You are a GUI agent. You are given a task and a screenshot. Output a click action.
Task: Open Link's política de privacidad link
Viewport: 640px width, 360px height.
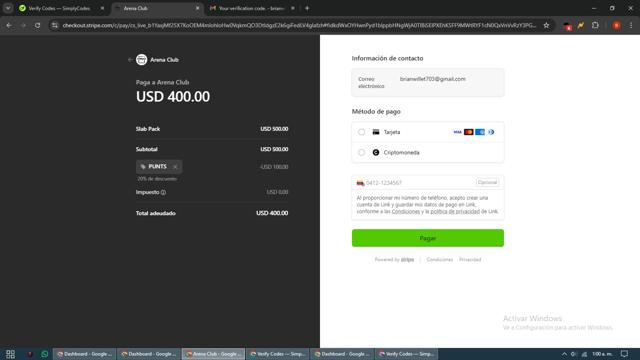click(455, 211)
